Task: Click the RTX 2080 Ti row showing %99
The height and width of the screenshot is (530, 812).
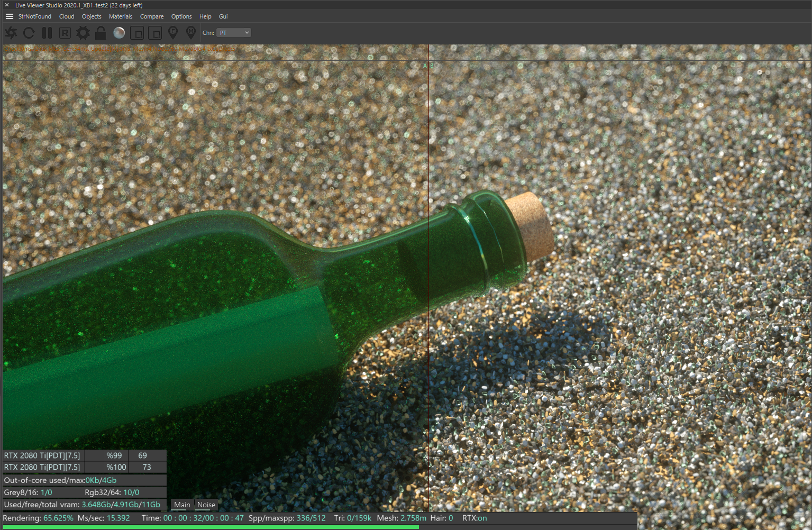Action: (85, 455)
